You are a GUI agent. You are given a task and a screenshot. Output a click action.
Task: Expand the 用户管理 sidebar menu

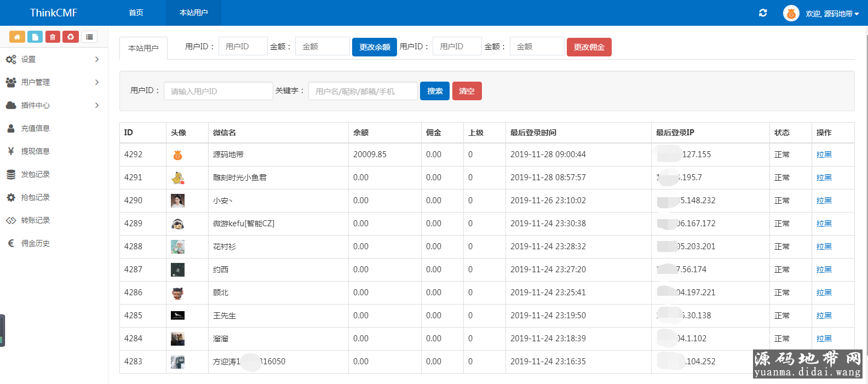(54, 82)
